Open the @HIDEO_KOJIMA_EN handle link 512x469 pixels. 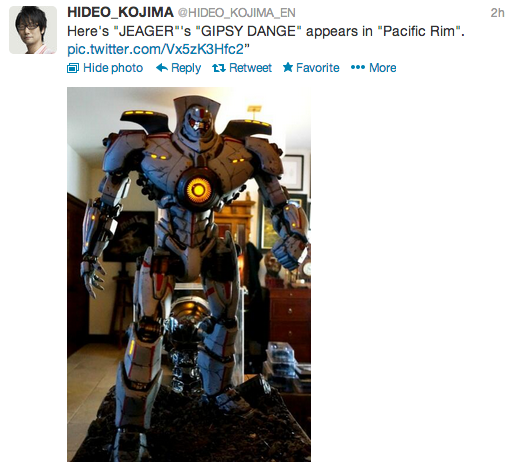[237, 13]
